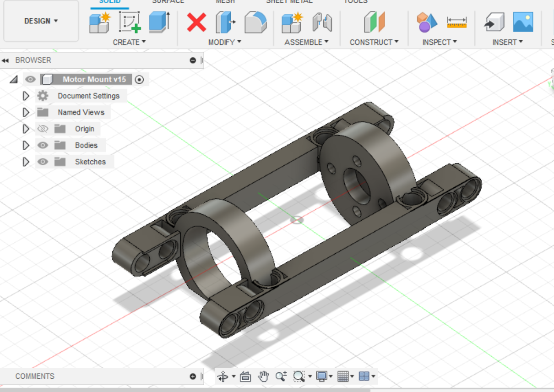Click the Orbit navigation tool

223,376
